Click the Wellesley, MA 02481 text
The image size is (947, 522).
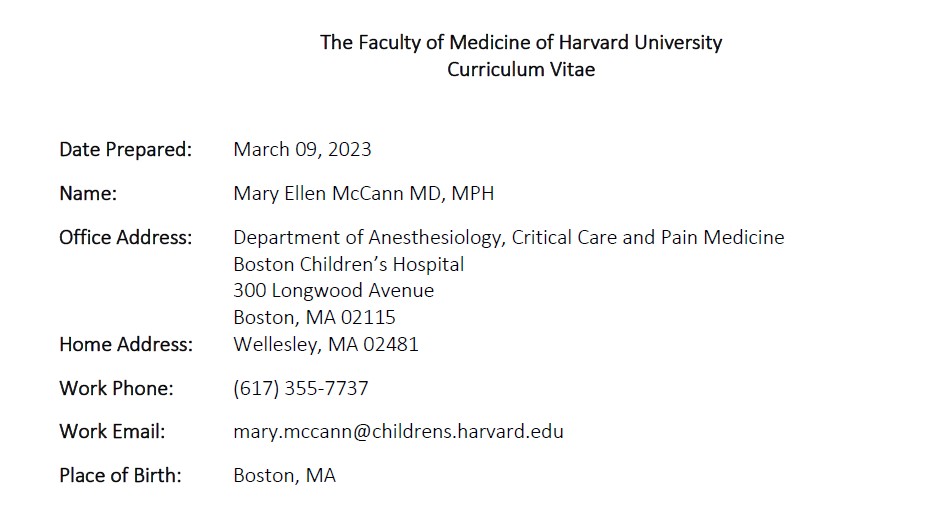pyautogui.click(x=325, y=345)
